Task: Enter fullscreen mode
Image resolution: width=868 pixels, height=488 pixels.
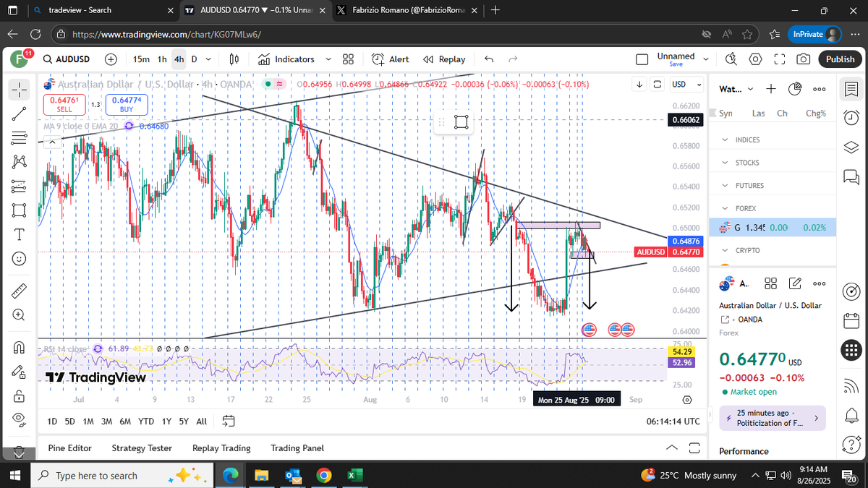Action: pyautogui.click(x=780, y=59)
